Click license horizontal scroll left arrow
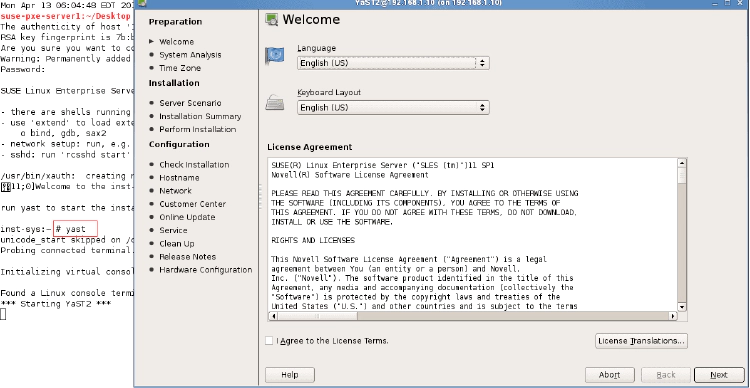The height and width of the screenshot is (388, 750). tap(273, 316)
